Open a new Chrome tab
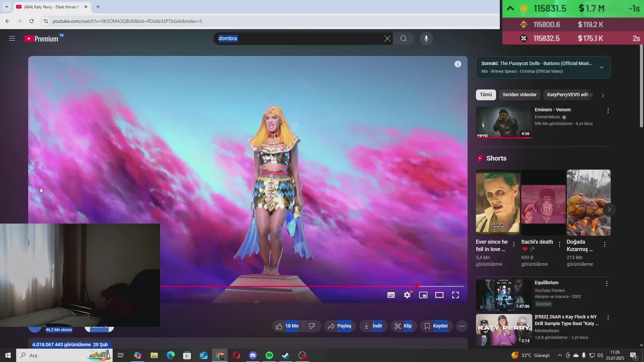 point(98,7)
